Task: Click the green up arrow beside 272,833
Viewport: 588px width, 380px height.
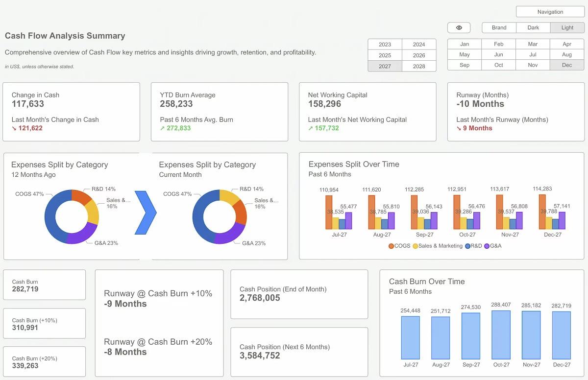Action: click(162, 128)
